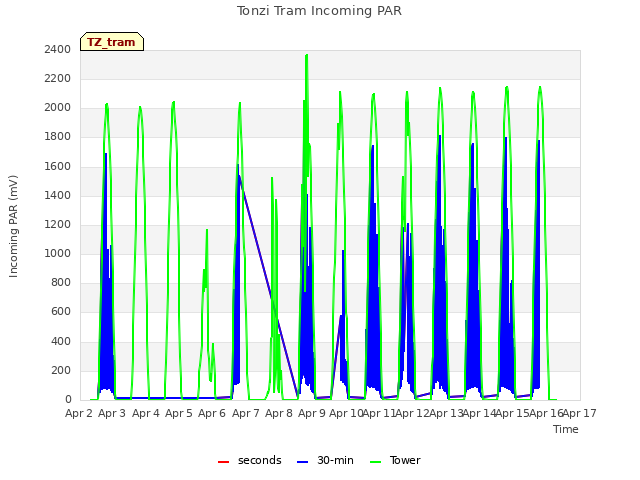Click the 2000 y-axis value
This screenshot has height=480, width=640.
click(x=58, y=108)
